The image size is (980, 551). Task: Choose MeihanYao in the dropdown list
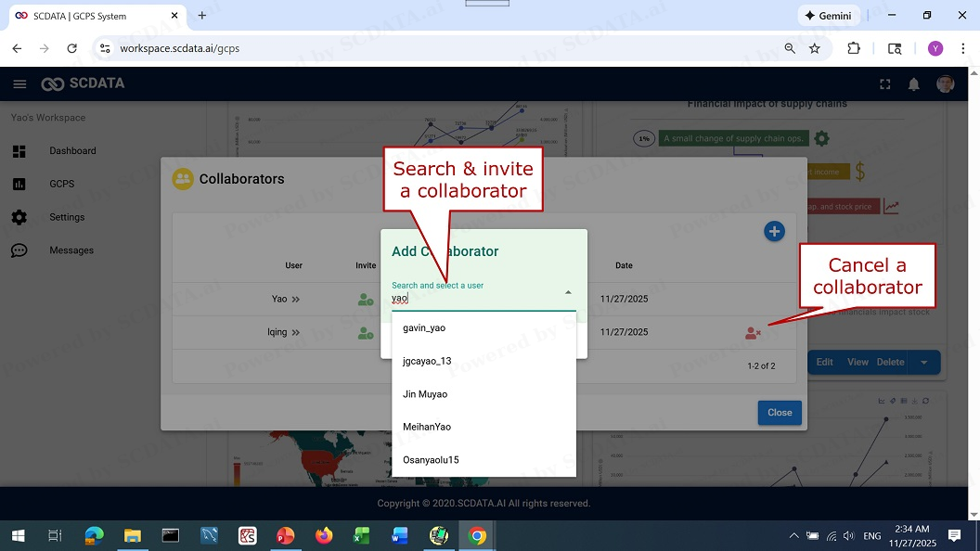tap(427, 428)
